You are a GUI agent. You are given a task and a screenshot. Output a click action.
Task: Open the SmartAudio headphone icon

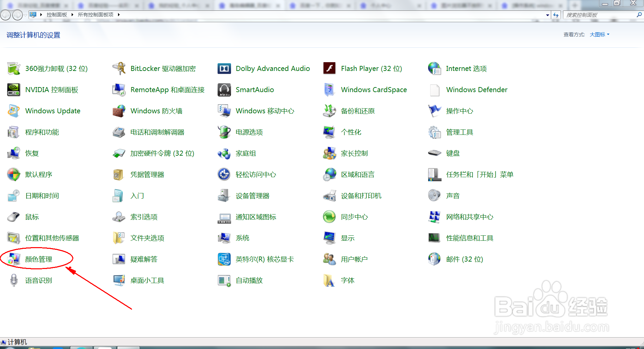pyautogui.click(x=224, y=90)
